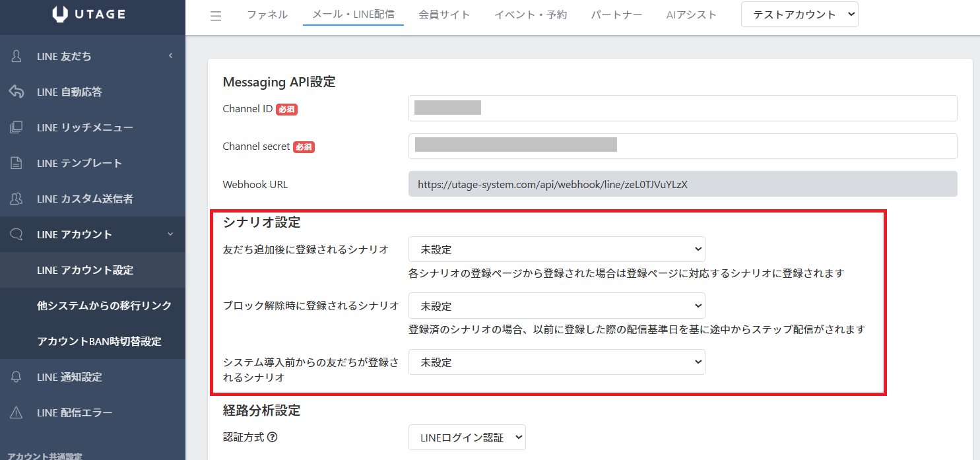Open 他システムからの移行リンク in sidebar

(x=104, y=306)
